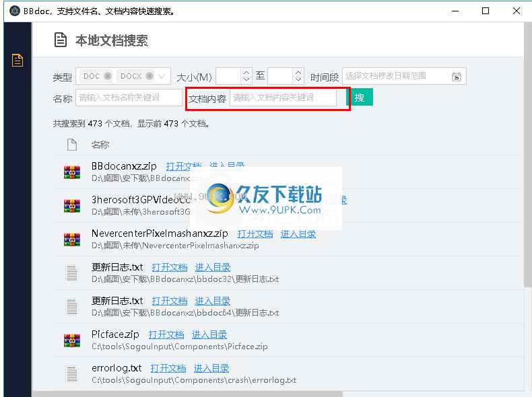Viewport: 532px width, 397px height.
Task: Click text file icon for bbdoc32 更新日志.txt
Action: pos(72,273)
